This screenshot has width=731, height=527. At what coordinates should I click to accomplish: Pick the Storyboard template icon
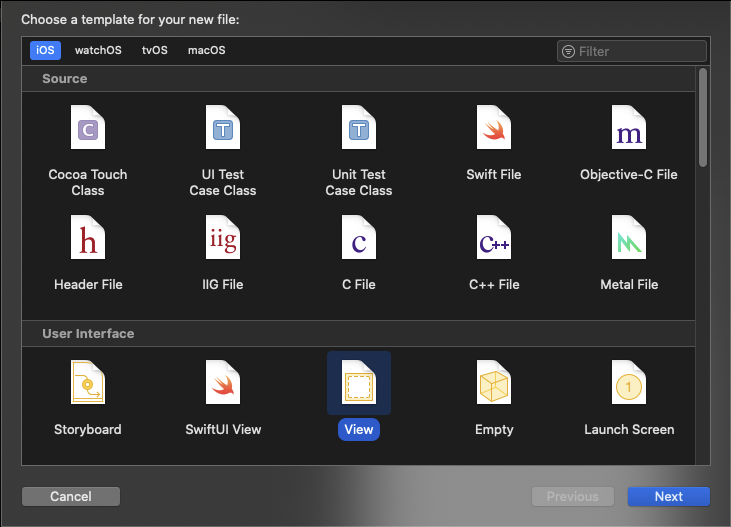[x=88, y=382]
